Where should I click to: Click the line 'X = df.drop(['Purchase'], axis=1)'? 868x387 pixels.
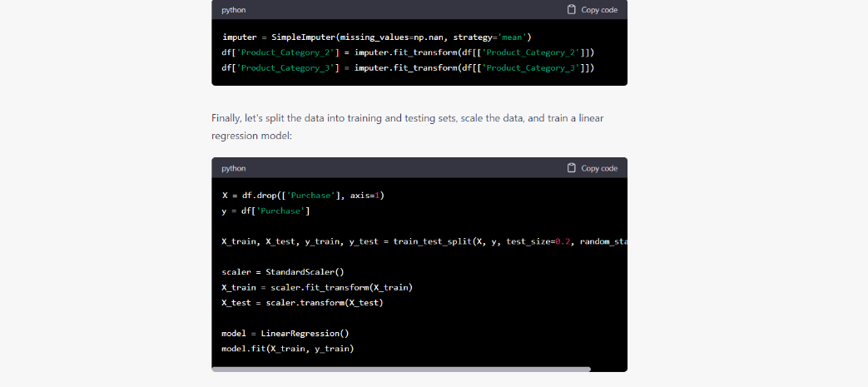click(303, 196)
